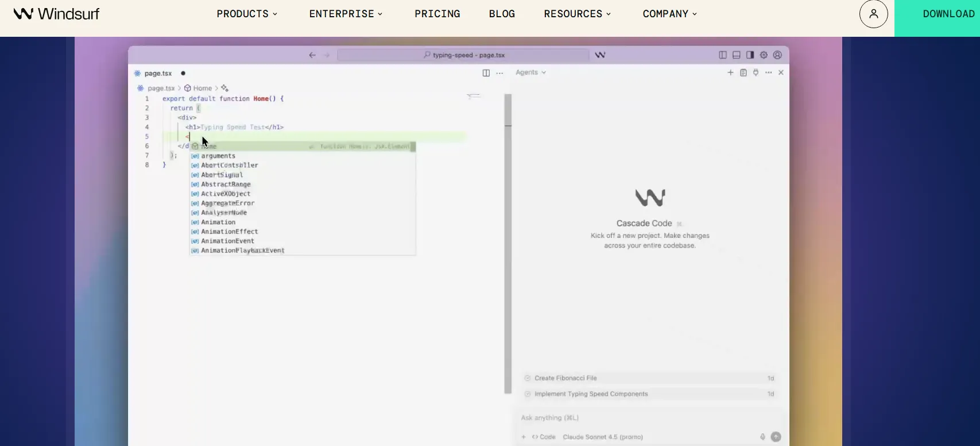
Task: Click the typing-speed search bar
Action: (463, 55)
